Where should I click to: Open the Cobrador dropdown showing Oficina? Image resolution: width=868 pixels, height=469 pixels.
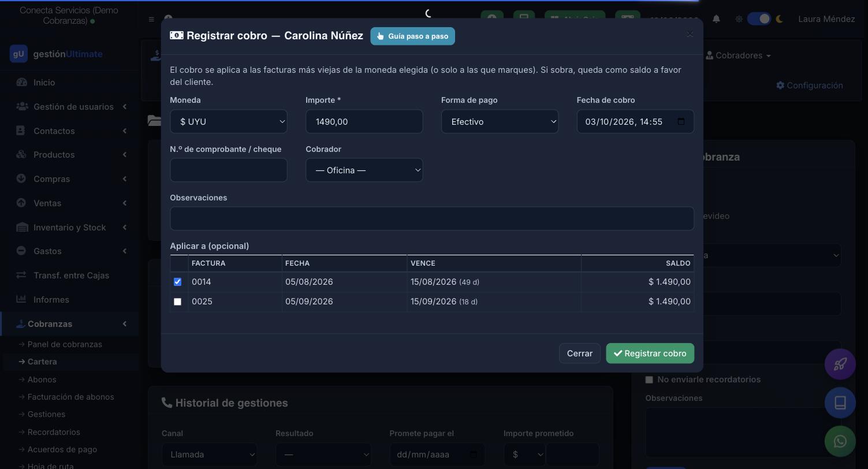364,170
